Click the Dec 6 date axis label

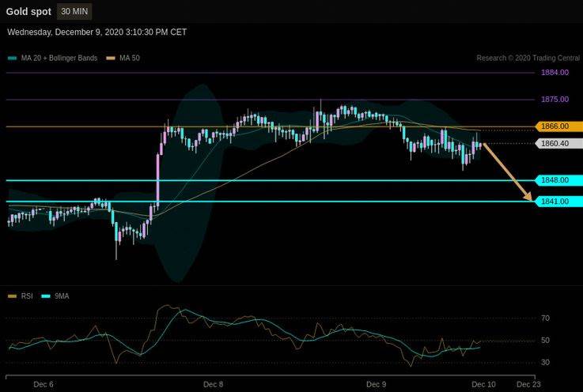point(44,384)
